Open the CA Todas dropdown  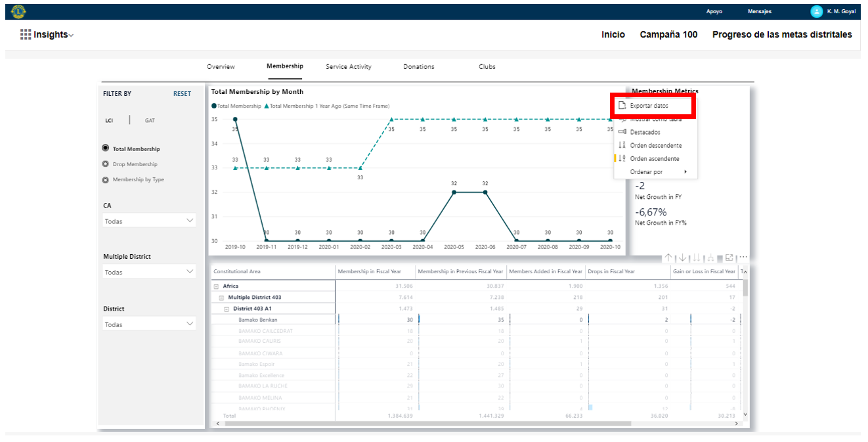[x=149, y=220]
